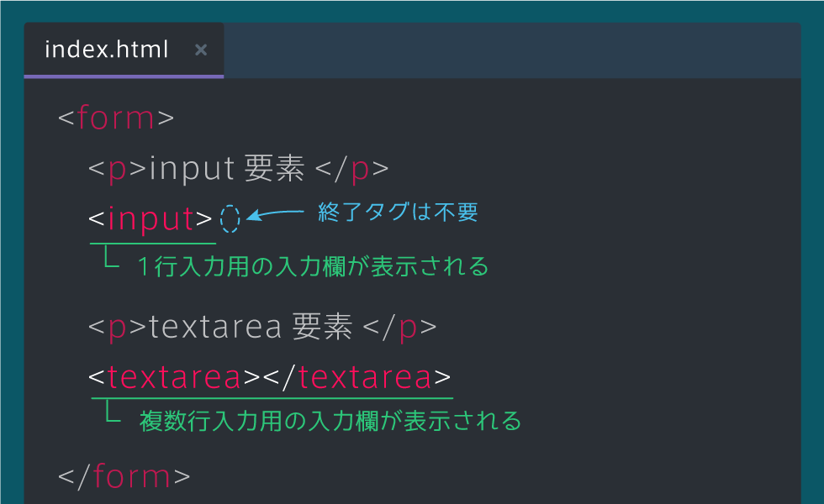
Task: Select the index.html tab
Action: point(107,50)
